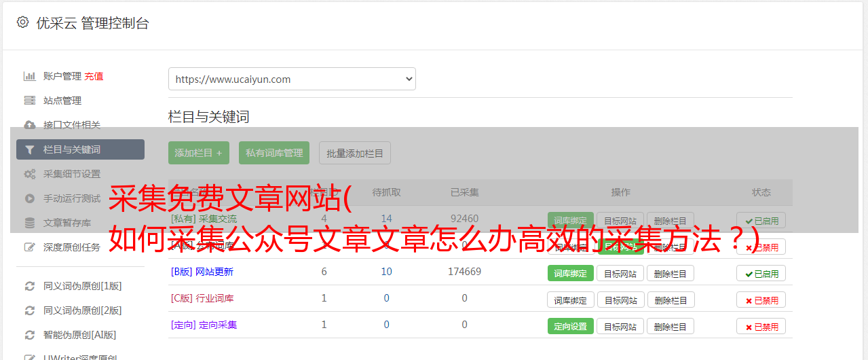Viewport: 868px width, 360px height.
Task: Click the bar chart icon for 账户管理
Action: pyautogui.click(x=30, y=76)
